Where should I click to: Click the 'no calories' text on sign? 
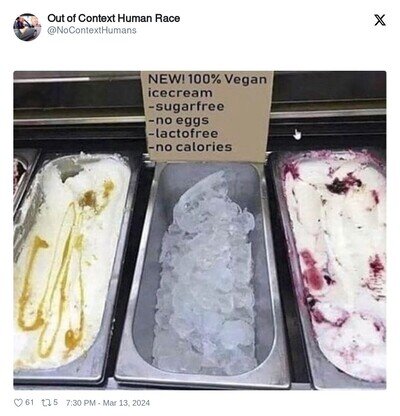click(x=190, y=147)
